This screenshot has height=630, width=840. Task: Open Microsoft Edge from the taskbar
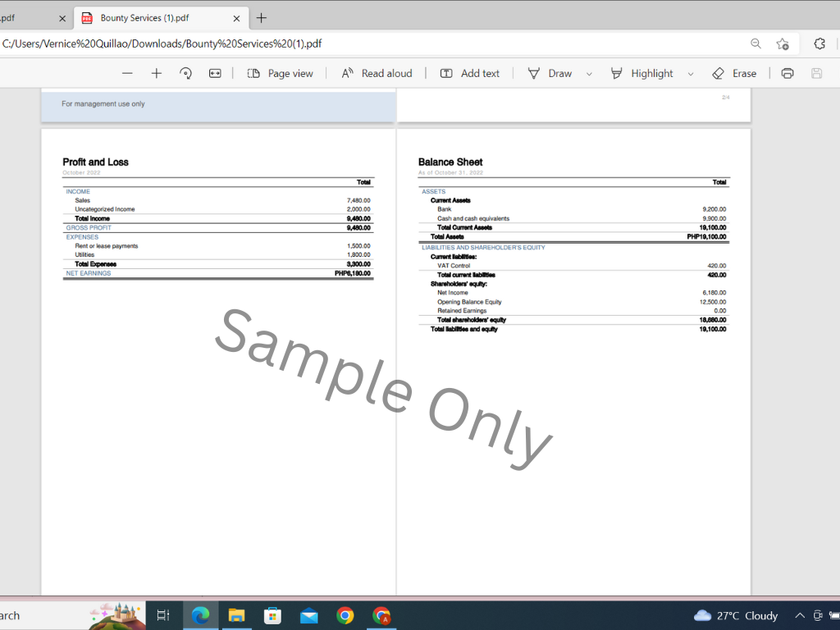(x=200, y=615)
